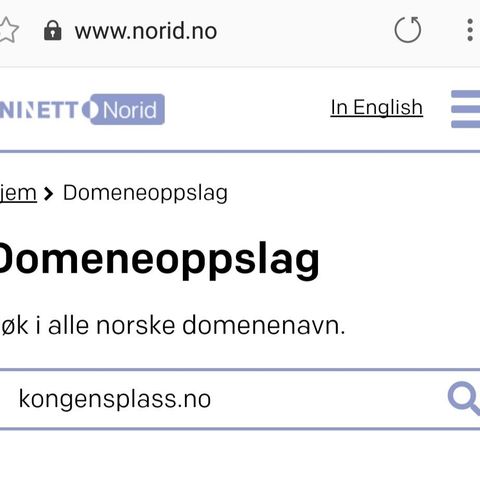Open site security info via the padlock icon
The image size is (480, 480).
[x=53, y=30]
